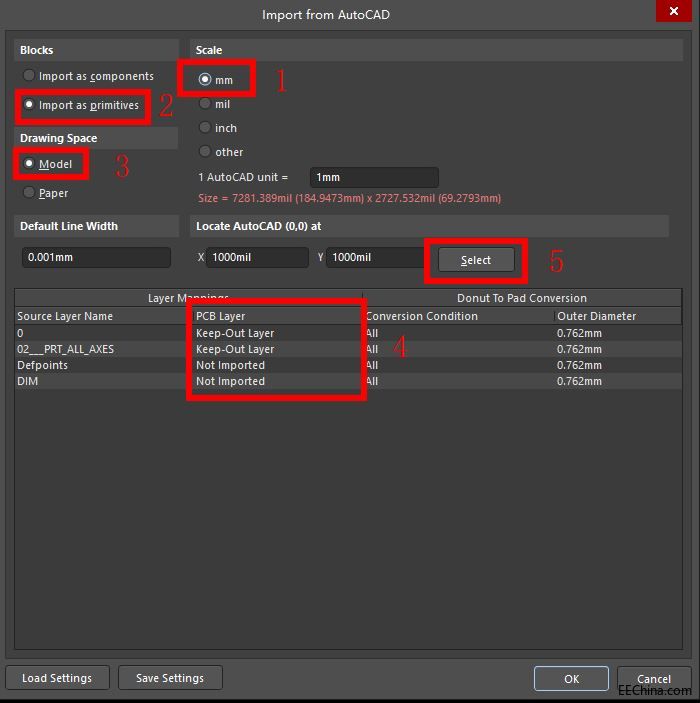Click Conversion Condition cell for layer 0
The height and width of the screenshot is (703, 700).
click(458, 333)
